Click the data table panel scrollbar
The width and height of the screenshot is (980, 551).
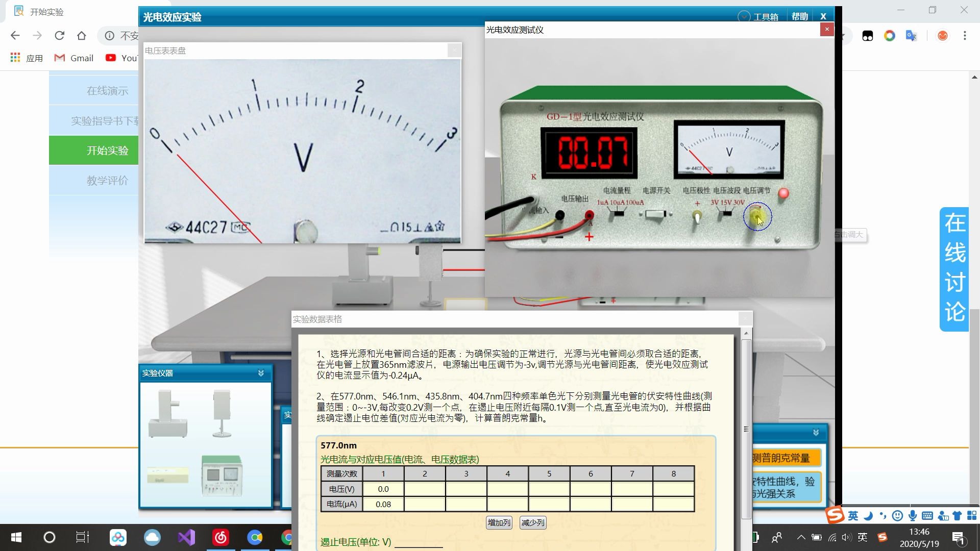[746, 429]
